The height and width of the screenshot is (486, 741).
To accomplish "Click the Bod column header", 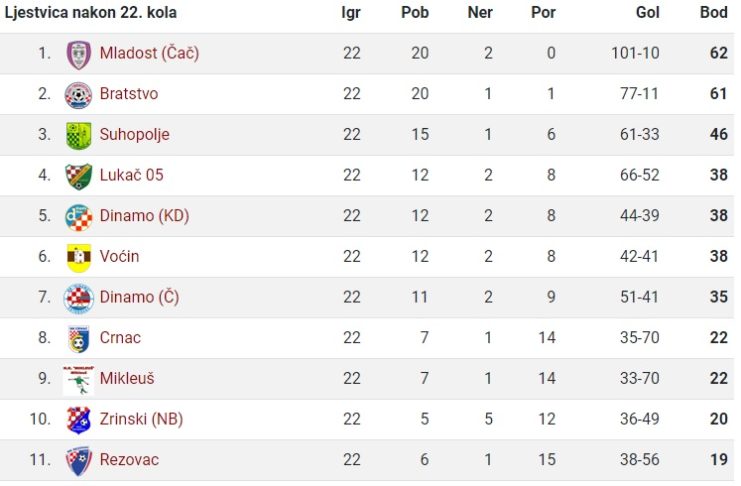I will [714, 12].
